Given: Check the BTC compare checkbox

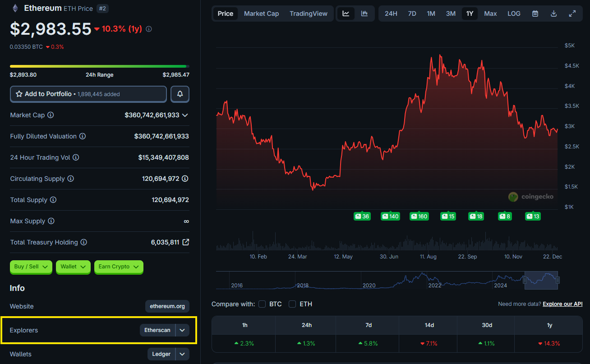Looking at the screenshot, I should (x=262, y=304).
